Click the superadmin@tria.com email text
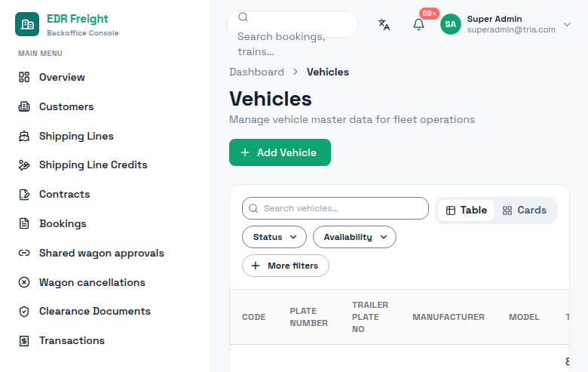Viewport: 588px width, 372px height. click(511, 29)
